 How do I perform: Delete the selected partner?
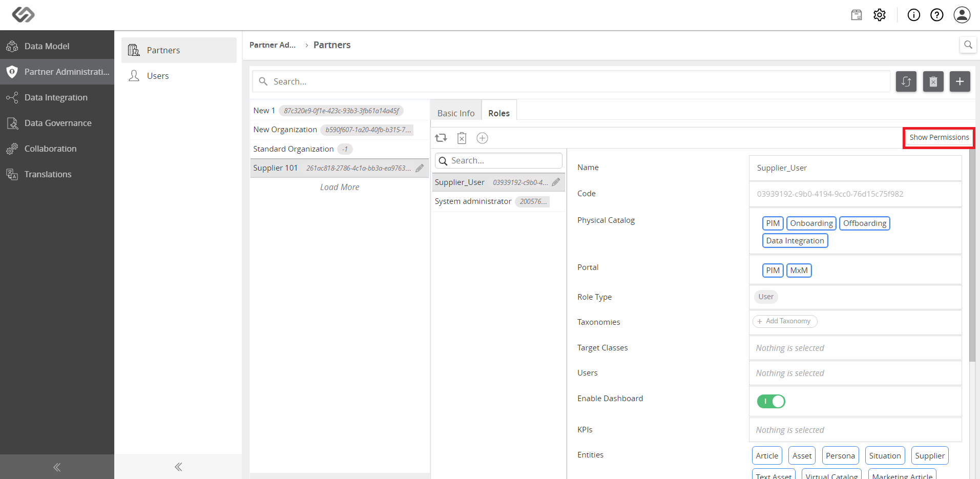point(933,81)
